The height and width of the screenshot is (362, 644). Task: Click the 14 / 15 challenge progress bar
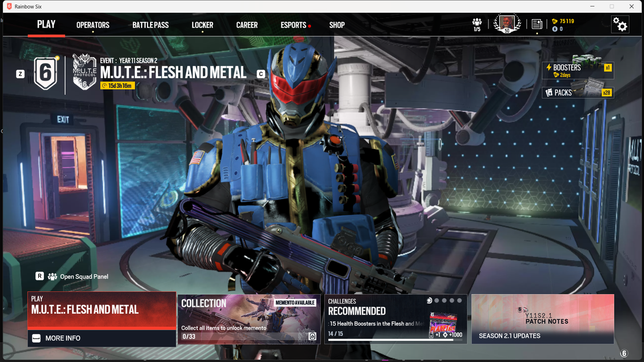point(395,340)
